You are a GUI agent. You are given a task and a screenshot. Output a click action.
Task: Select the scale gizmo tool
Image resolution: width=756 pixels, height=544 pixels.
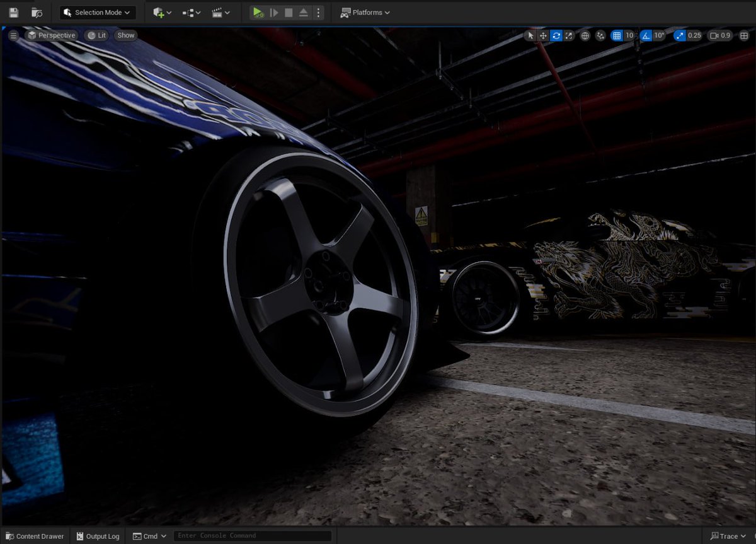(x=569, y=36)
